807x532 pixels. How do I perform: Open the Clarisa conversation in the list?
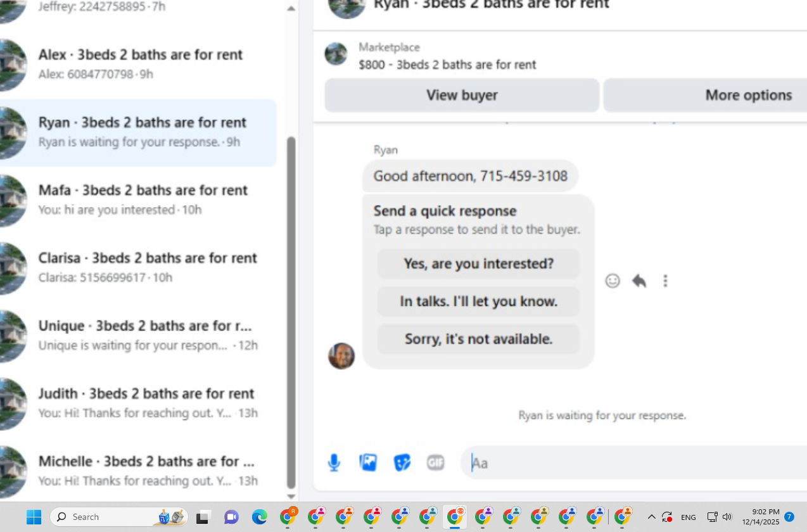138,267
